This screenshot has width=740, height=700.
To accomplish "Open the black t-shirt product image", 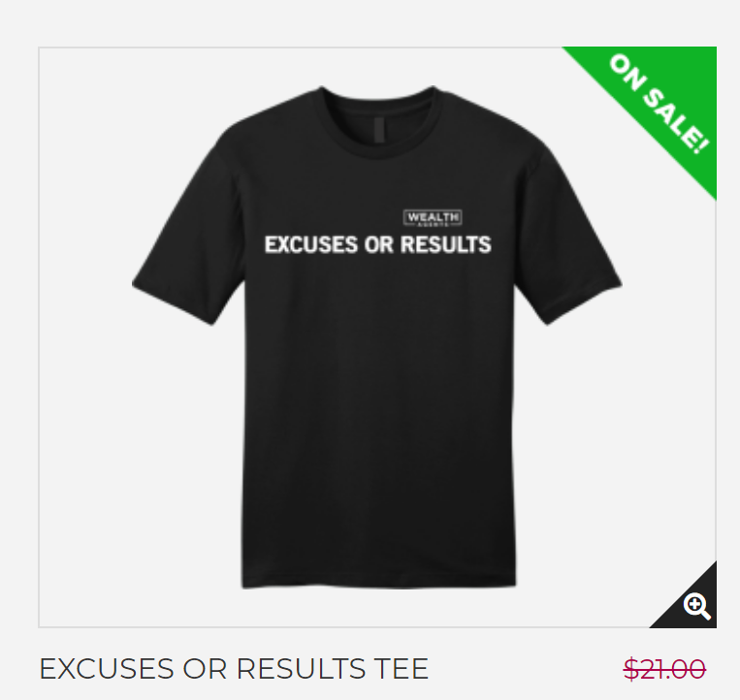I will (x=377, y=337).
